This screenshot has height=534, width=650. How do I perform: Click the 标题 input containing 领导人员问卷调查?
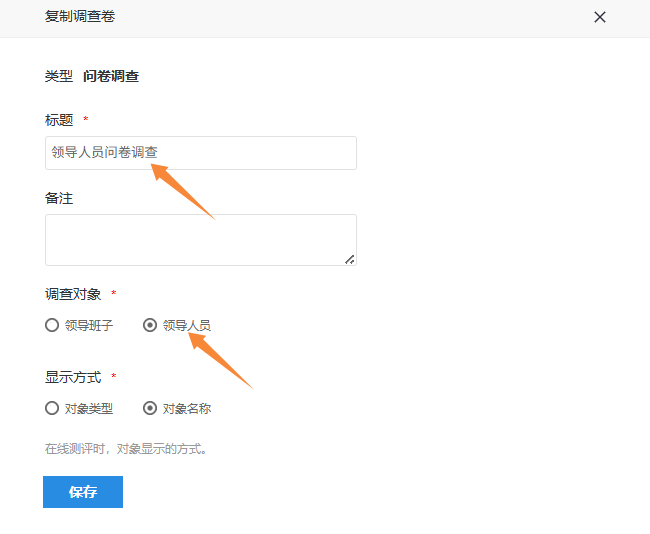click(x=200, y=153)
